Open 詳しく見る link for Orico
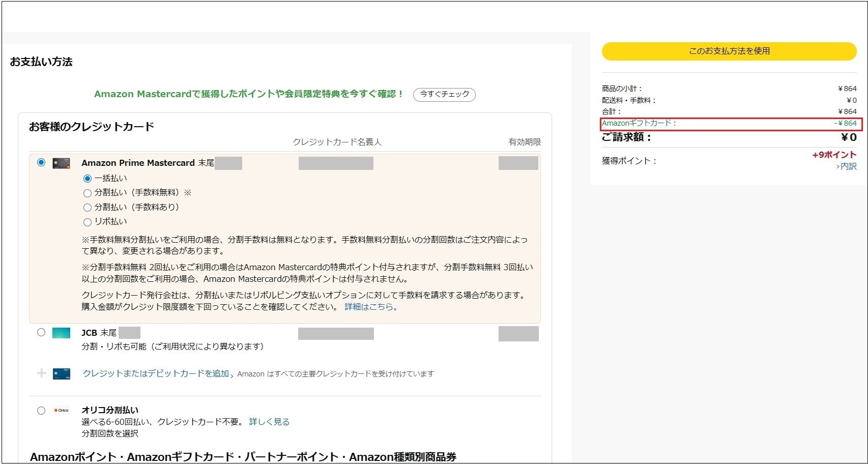Viewport: 868px width, 464px height. tap(269, 422)
